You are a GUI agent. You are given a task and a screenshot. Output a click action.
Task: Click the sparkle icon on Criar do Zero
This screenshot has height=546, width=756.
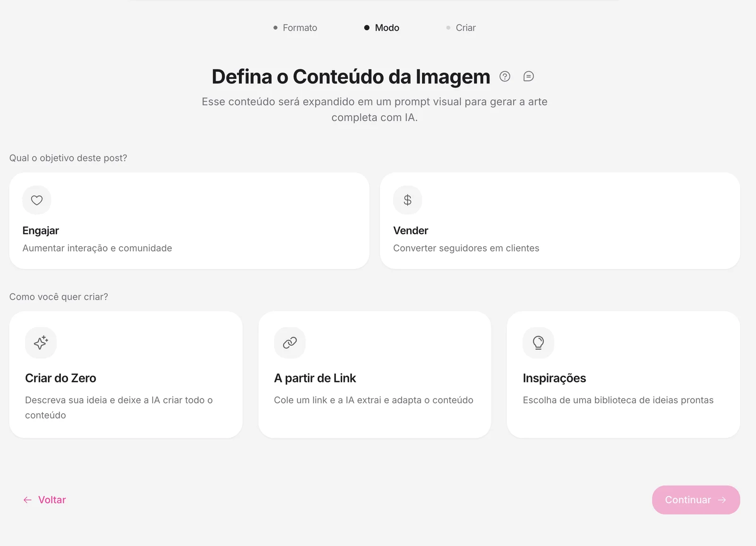coord(41,342)
